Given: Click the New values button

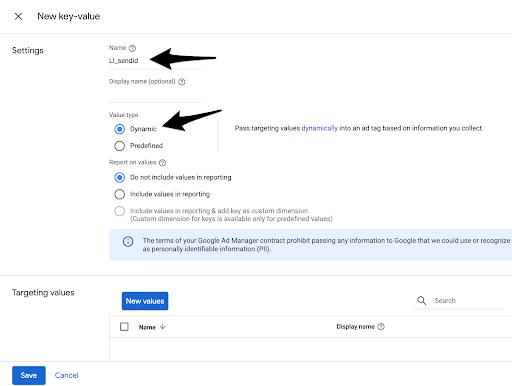Looking at the screenshot, I should [x=145, y=301].
